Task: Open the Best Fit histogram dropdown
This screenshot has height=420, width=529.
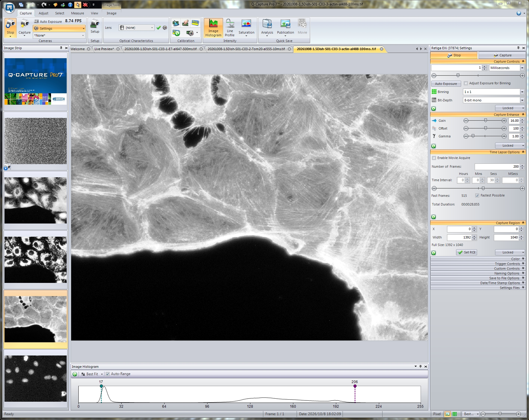Action: [x=92, y=374]
